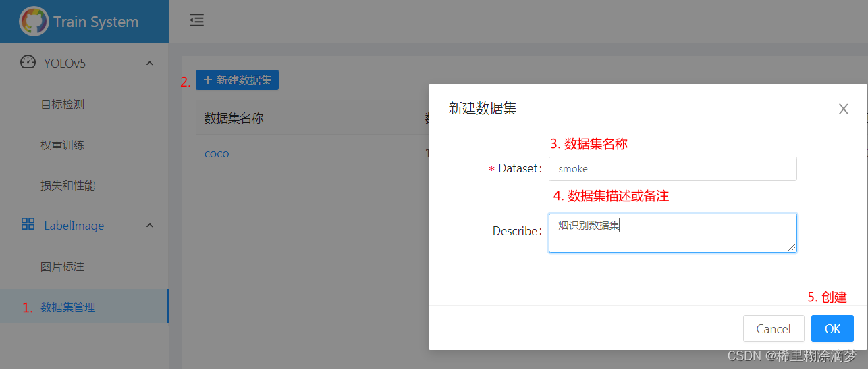Image resolution: width=868 pixels, height=369 pixels.
Task: Open the 权重训练 menu item
Action: click(x=62, y=145)
